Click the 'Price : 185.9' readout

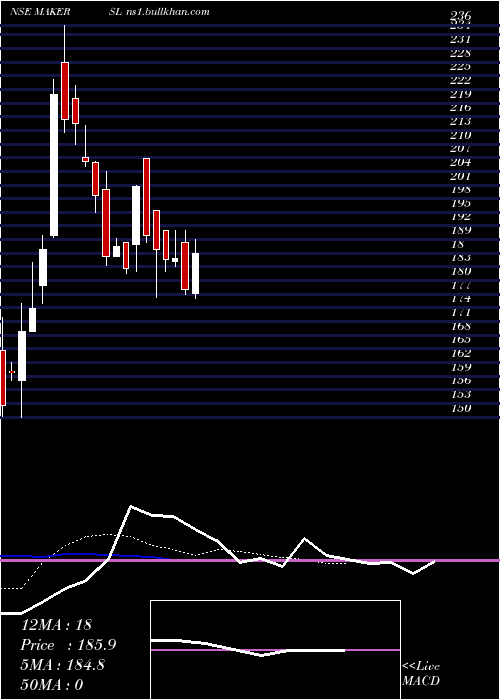pyautogui.click(x=69, y=645)
